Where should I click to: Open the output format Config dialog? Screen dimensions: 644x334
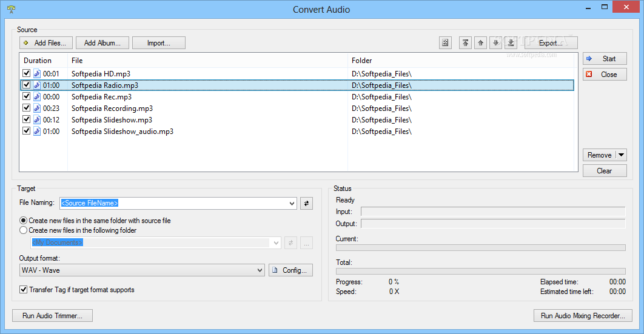291,270
